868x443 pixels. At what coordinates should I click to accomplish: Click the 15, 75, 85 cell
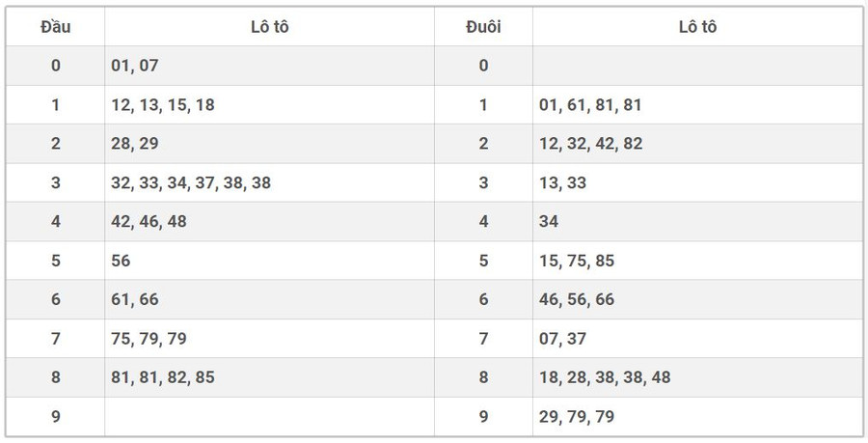click(x=577, y=261)
